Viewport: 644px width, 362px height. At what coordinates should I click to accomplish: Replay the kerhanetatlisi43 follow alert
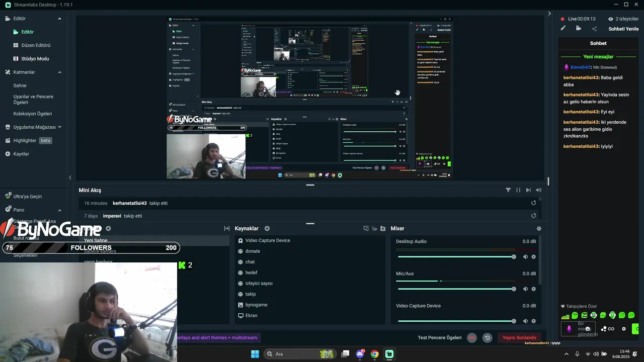(534, 203)
